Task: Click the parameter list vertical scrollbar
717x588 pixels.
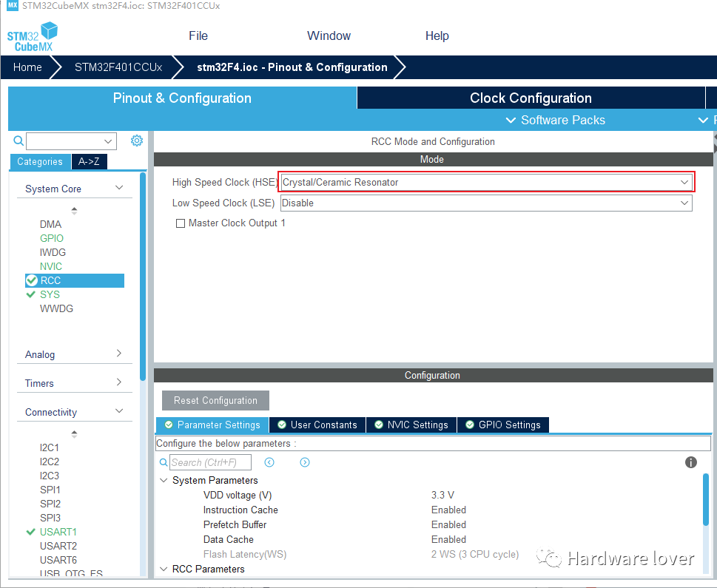Action: tap(706, 500)
